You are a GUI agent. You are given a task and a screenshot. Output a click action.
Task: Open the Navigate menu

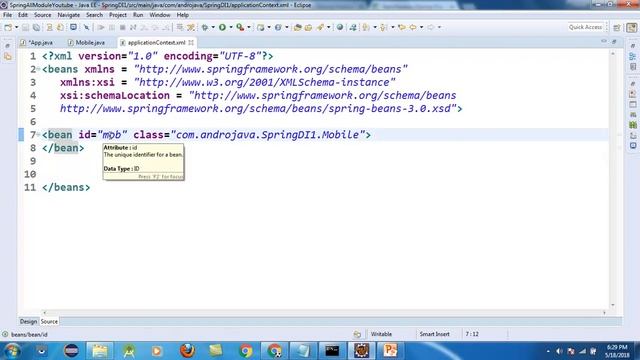69,15
